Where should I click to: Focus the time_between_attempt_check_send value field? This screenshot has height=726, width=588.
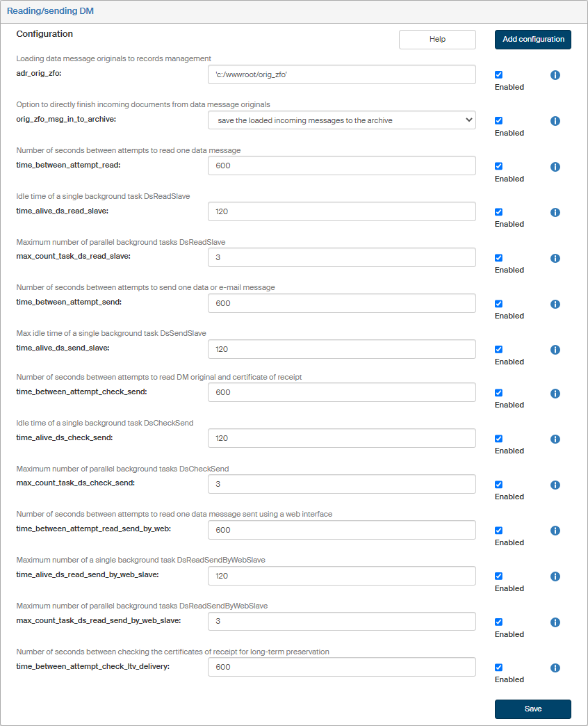tap(341, 392)
